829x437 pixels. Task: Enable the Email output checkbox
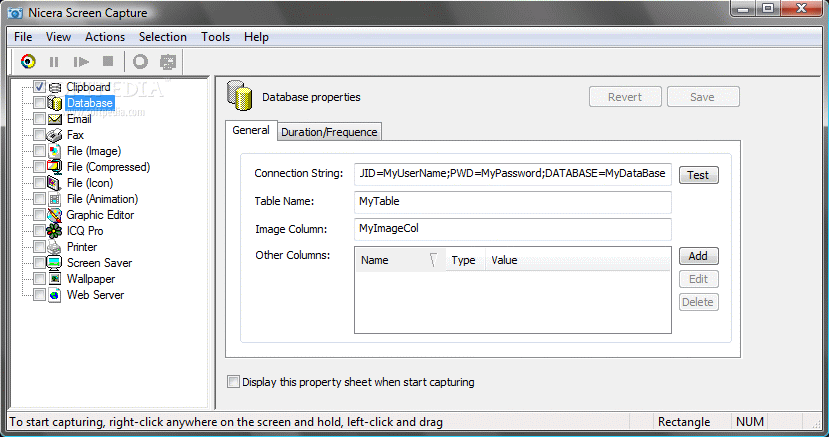tap(40, 119)
